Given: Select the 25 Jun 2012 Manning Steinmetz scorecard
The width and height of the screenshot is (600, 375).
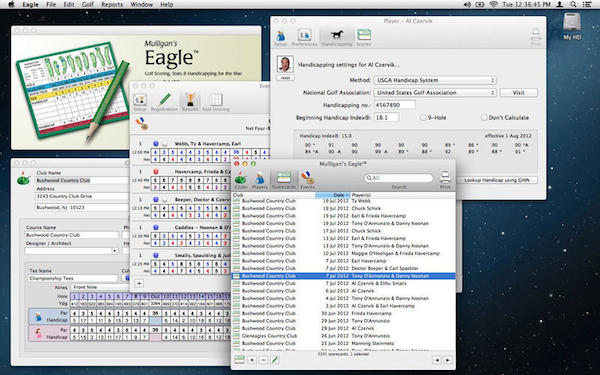Looking at the screenshot, I should [343, 343].
